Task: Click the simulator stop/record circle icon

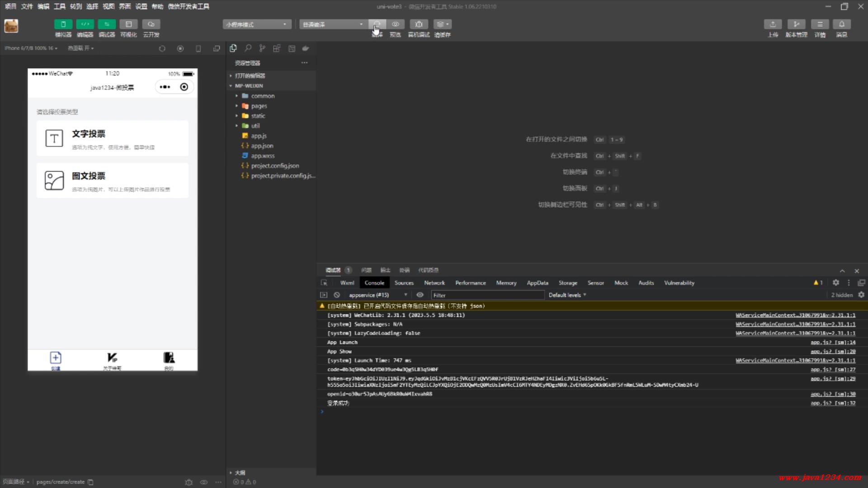Action: coord(180,48)
